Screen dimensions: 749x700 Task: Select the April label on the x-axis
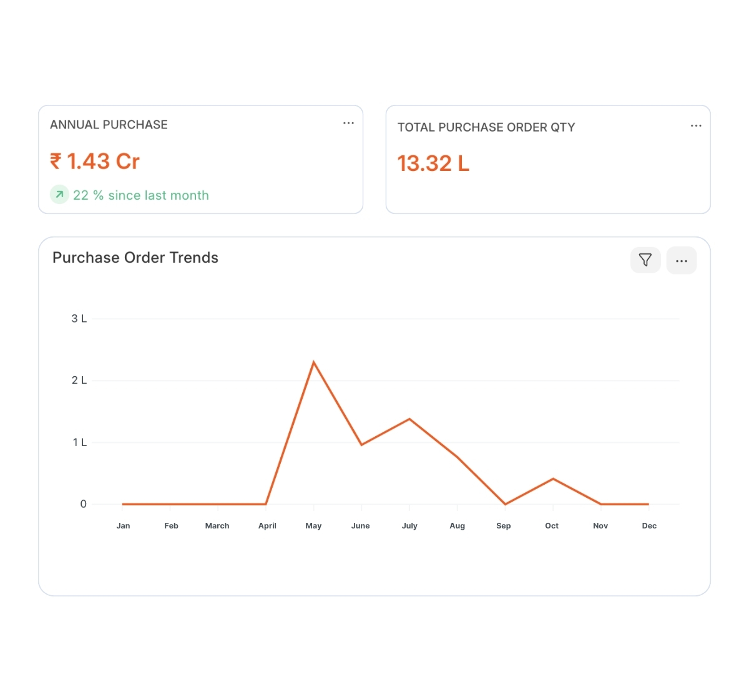267,526
